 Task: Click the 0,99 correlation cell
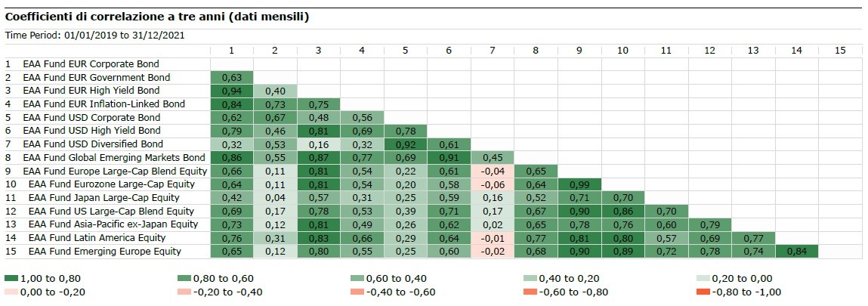579,184
